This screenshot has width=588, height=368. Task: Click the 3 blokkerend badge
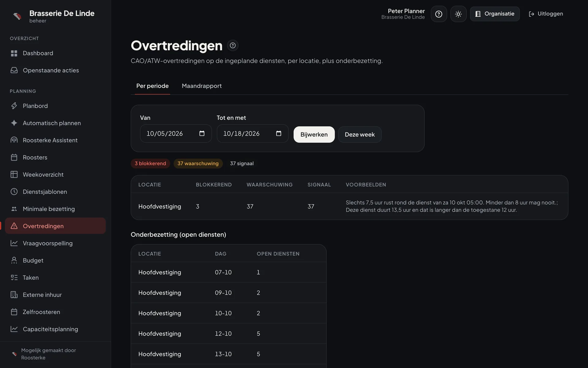[x=150, y=163]
